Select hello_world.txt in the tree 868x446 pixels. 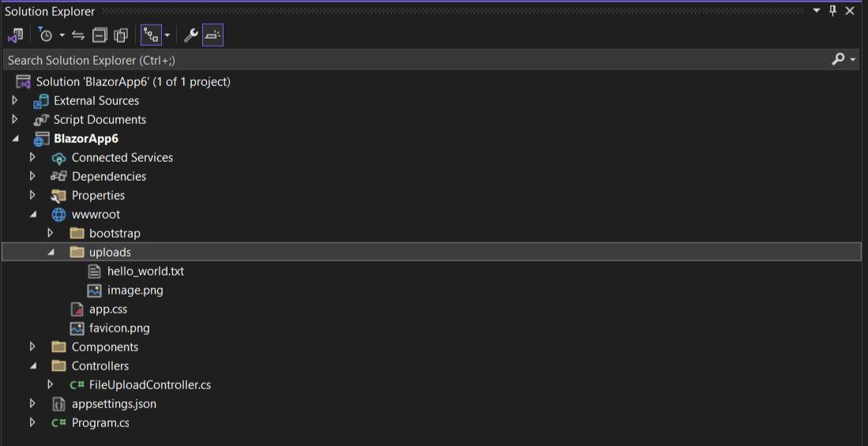pos(145,272)
